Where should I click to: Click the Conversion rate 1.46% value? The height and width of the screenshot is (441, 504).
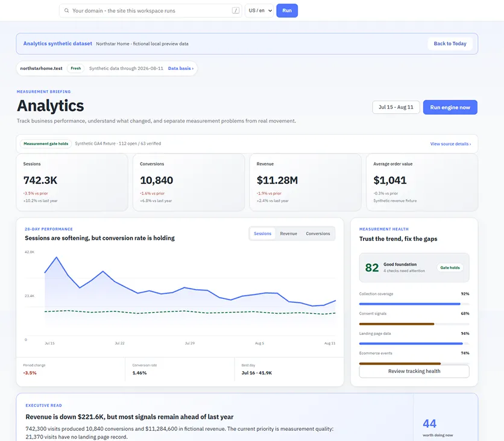point(139,373)
